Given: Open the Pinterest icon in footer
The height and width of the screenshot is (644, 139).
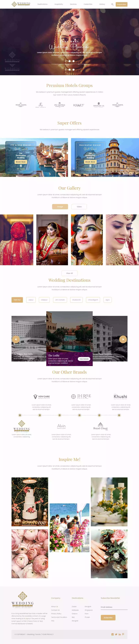Looking at the screenshot, I should (123, 634).
